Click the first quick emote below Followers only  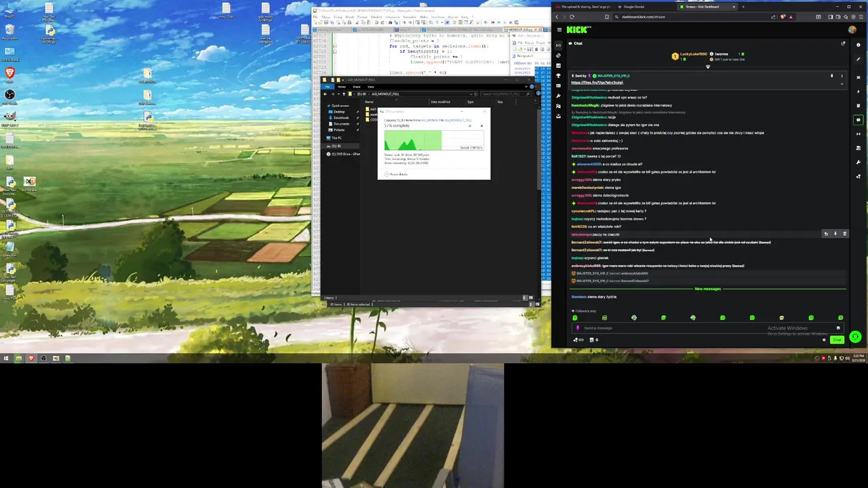click(x=574, y=318)
